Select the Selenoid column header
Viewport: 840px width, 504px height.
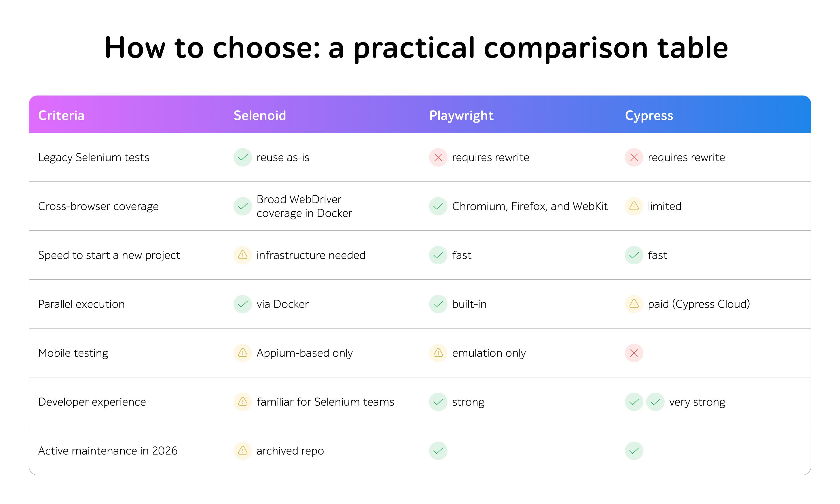(x=260, y=115)
